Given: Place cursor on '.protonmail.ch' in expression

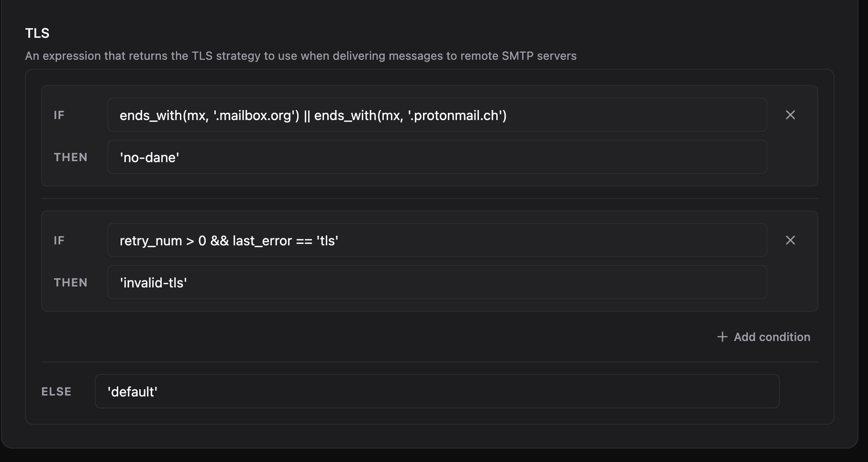Looking at the screenshot, I should pos(457,116).
